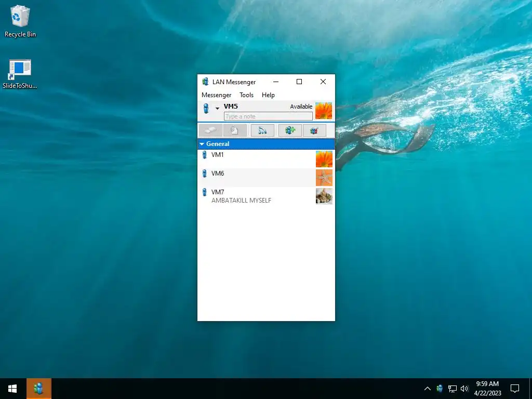Select the SlideToShutdown desktop shortcut
532x399 pixels.
click(20, 74)
